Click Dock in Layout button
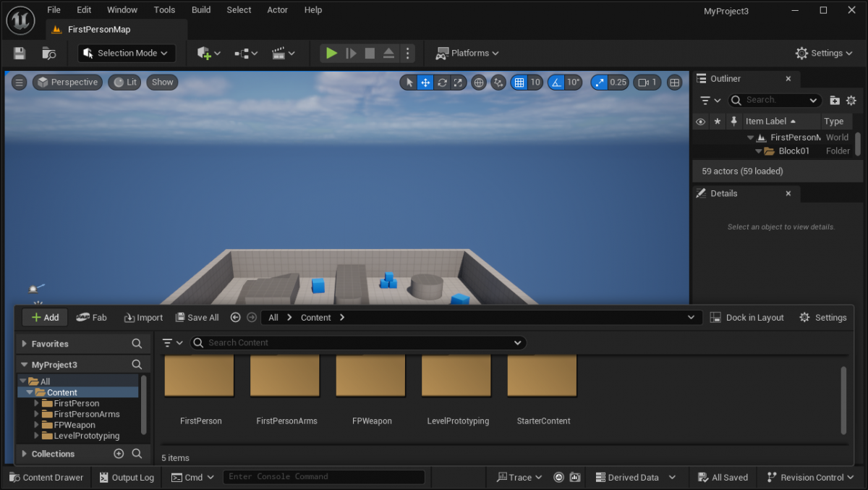 click(x=746, y=317)
